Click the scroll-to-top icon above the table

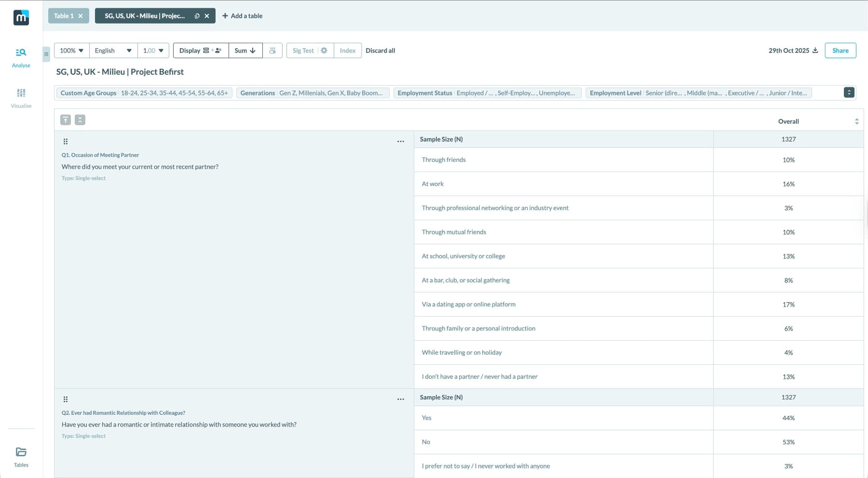point(65,119)
